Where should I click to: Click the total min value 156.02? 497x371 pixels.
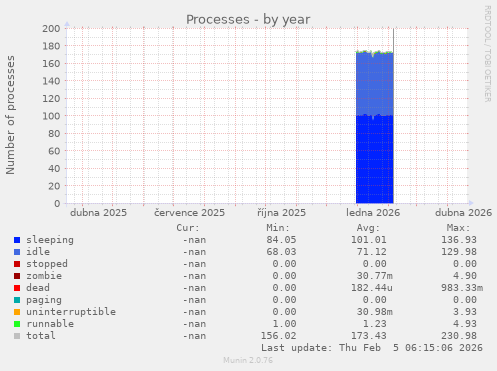pyautogui.click(x=278, y=336)
